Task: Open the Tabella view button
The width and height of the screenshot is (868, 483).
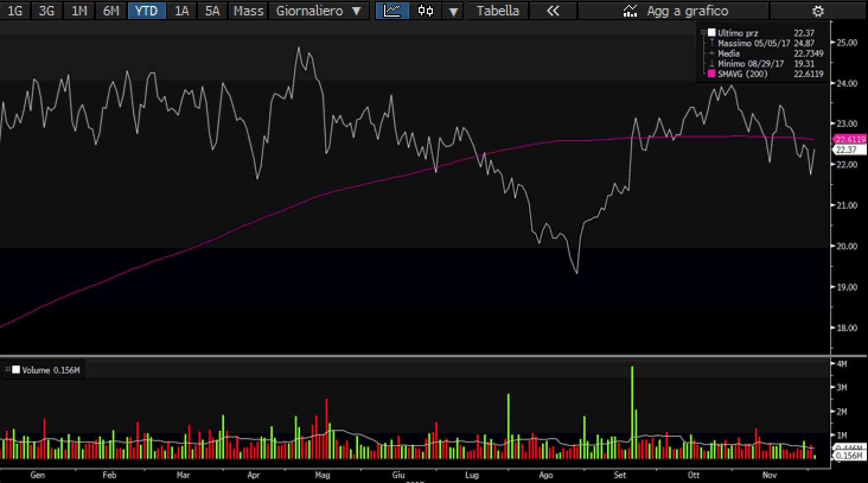Action: point(497,11)
